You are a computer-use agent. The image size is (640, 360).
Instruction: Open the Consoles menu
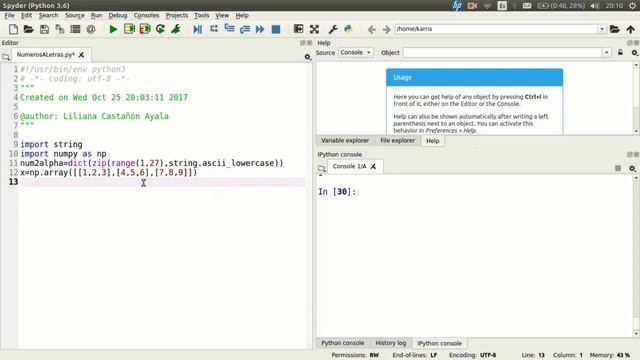(146, 15)
